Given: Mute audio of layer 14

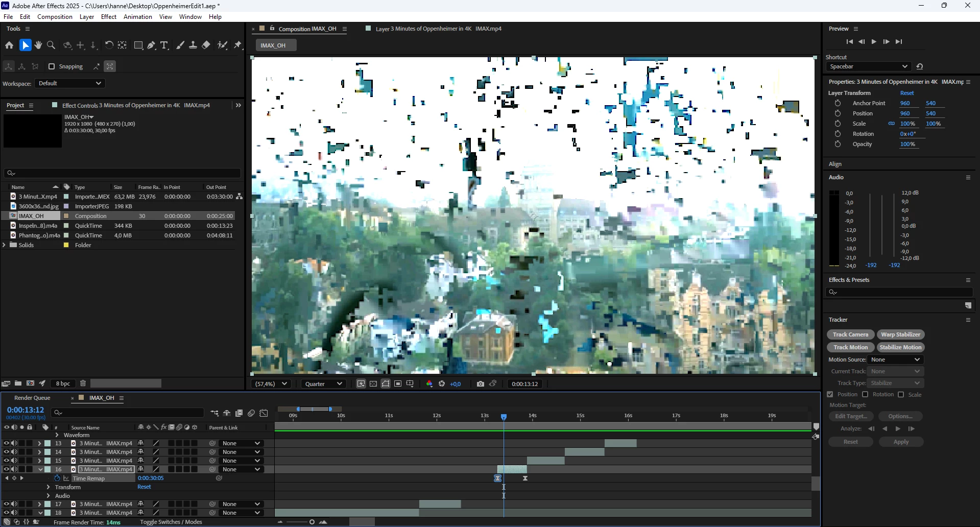Looking at the screenshot, I should point(14,452).
